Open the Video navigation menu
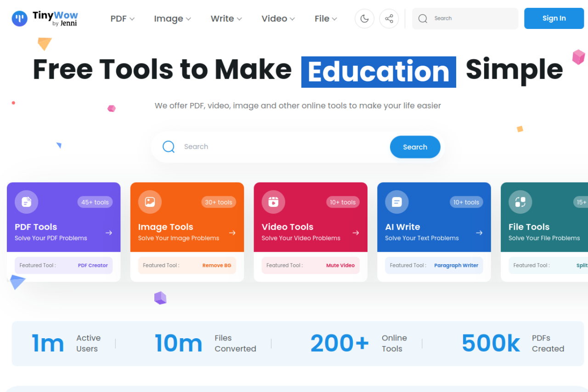 [278, 18]
